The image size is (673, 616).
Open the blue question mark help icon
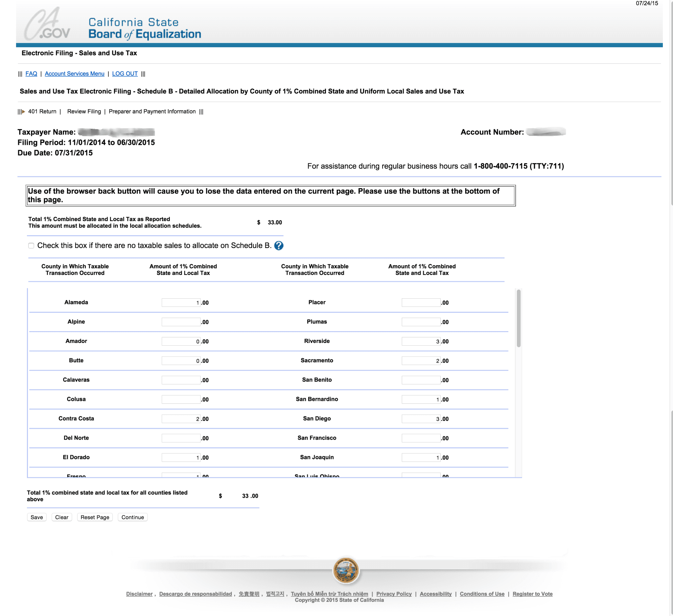click(279, 246)
